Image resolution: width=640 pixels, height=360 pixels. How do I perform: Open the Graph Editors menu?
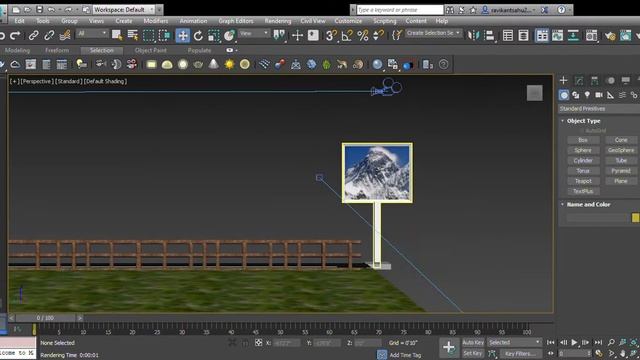pos(236,21)
